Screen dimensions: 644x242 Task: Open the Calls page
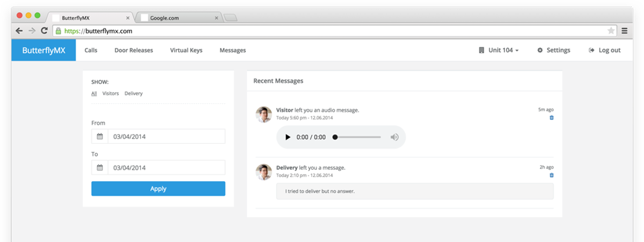(91, 50)
